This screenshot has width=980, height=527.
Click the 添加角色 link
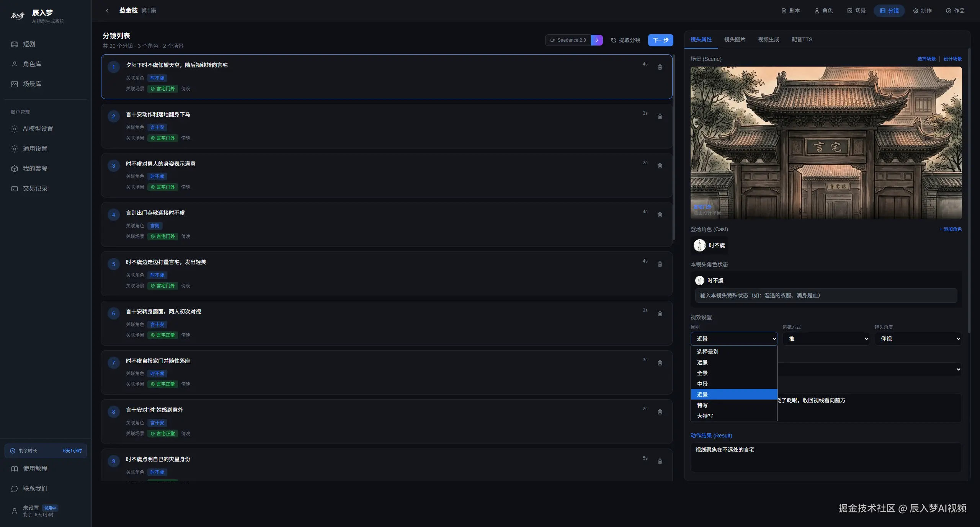(x=951, y=229)
